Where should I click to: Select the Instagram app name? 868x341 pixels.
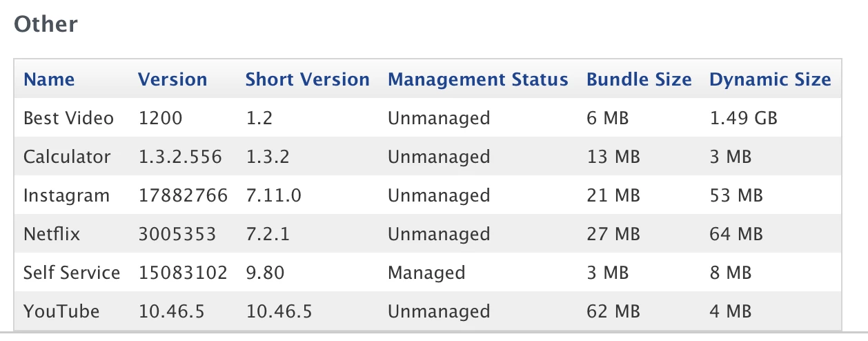tap(66, 196)
